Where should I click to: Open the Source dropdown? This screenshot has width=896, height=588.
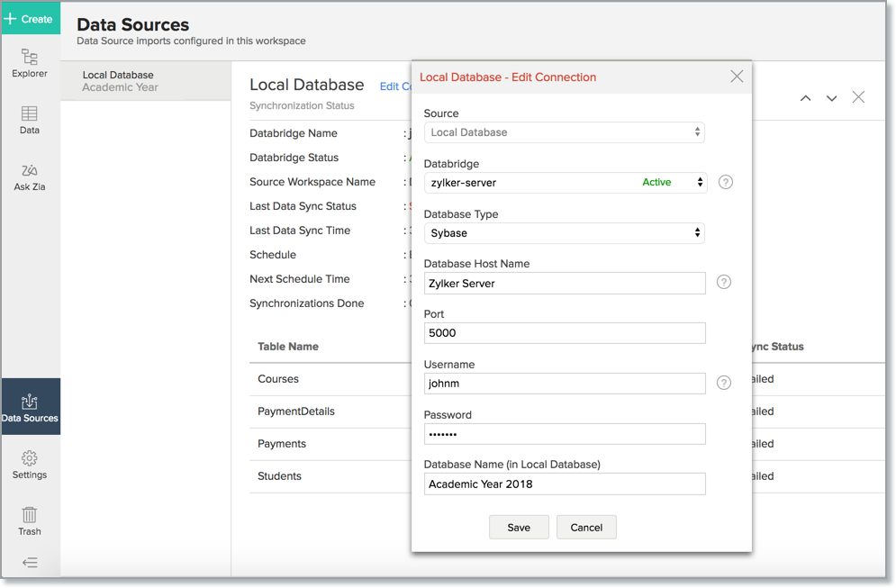point(564,132)
